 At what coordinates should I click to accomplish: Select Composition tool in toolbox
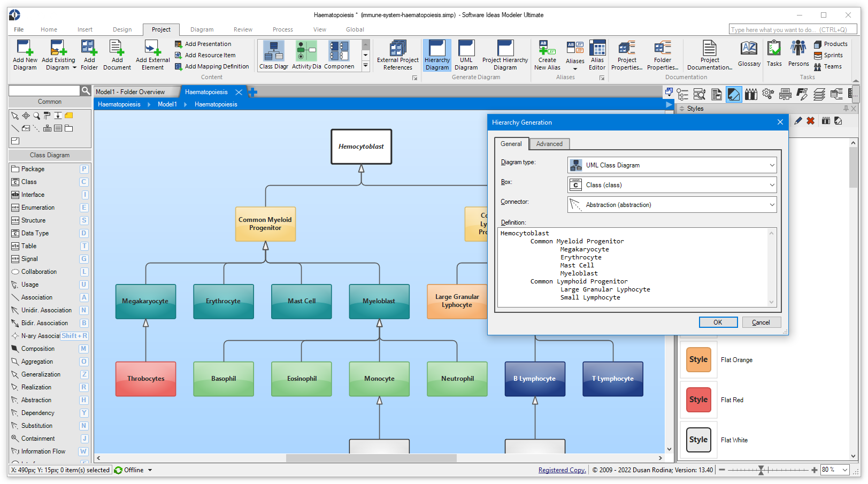tap(50, 349)
